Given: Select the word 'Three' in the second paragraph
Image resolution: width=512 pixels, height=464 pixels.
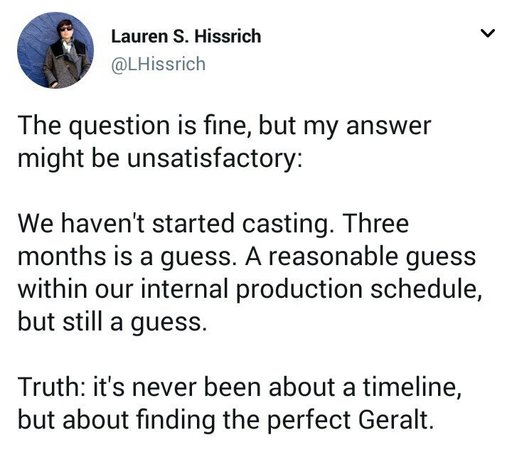Looking at the screenshot, I should [375, 224].
